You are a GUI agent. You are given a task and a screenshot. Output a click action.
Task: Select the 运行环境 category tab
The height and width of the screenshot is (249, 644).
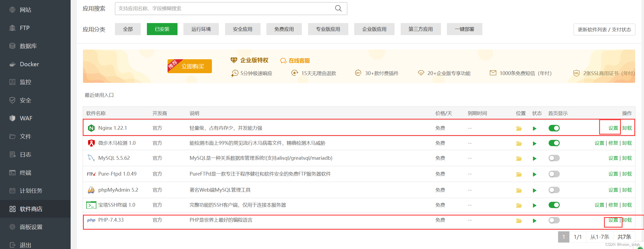[201, 29]
